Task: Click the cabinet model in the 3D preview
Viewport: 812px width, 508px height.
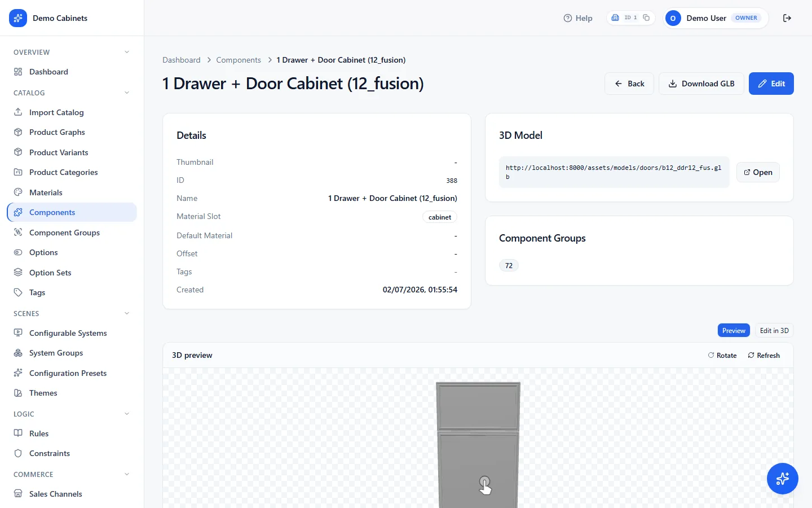Action: pyautogui.click(x=478, y=445)
